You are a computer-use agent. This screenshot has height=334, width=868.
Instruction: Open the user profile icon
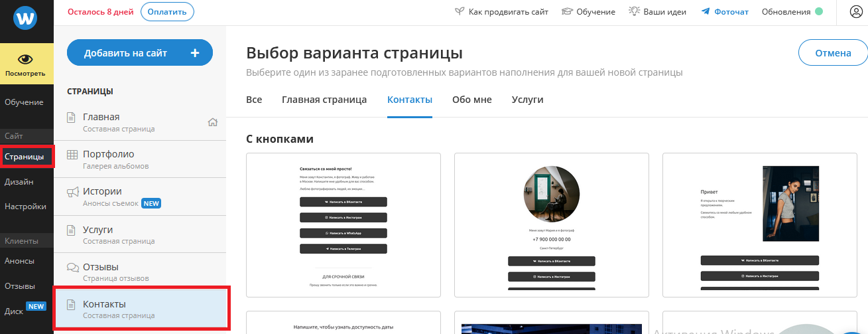pyautogui.click(x=856, y=12)
